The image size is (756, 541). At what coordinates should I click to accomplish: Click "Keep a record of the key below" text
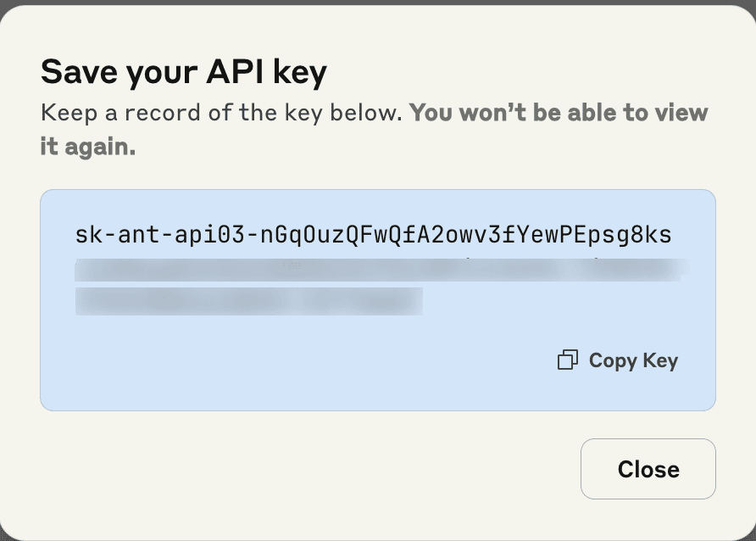pyautogui.click(x=221, y=113)
